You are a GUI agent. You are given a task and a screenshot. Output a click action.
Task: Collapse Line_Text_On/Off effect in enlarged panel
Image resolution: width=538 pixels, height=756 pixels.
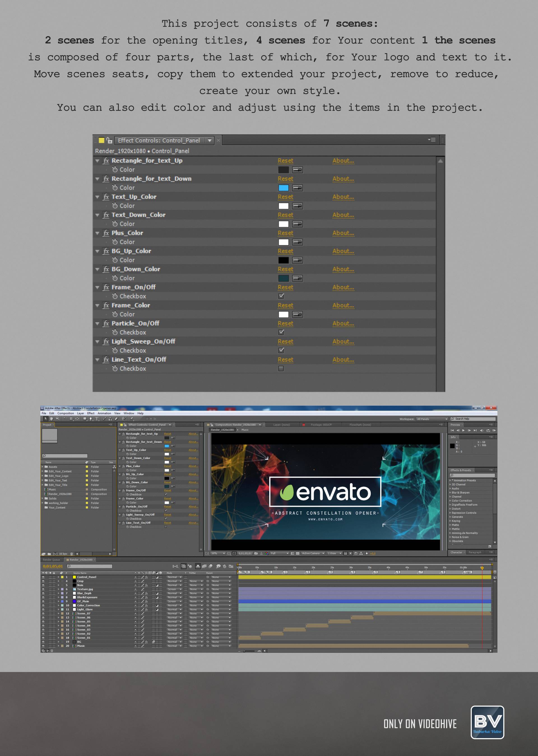tap(98, 360)
